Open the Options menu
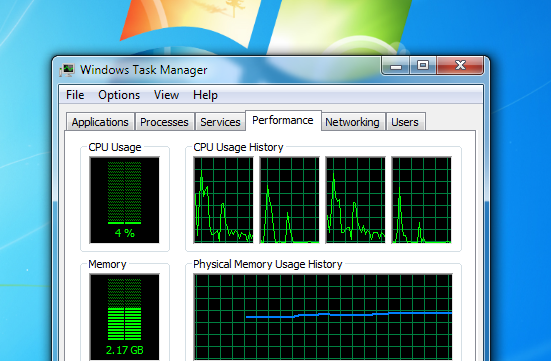Viewport: 551px width, 361px height. pos(119,95)
